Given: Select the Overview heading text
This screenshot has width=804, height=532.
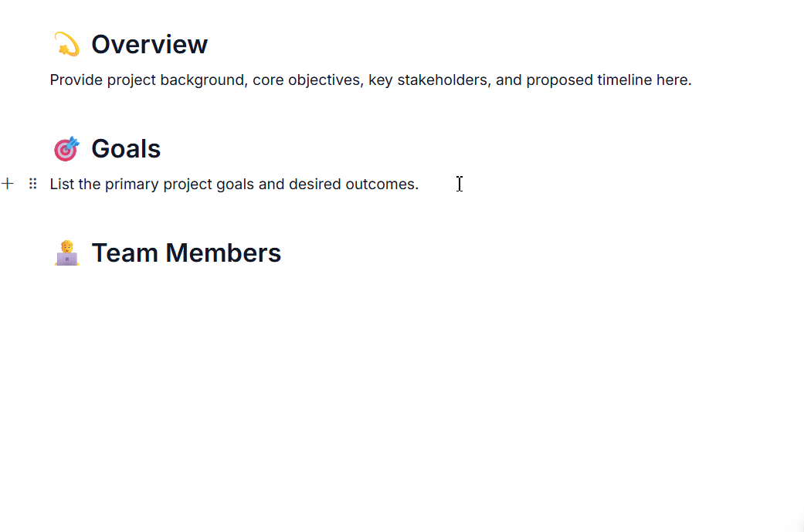Looking at the screenshot, I should (x=149, y=44).
